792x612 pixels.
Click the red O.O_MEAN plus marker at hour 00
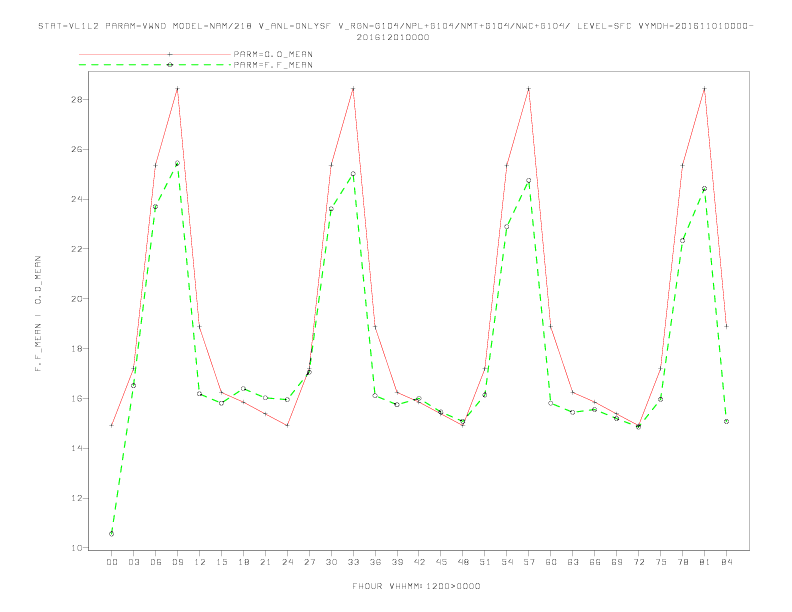[112, 425]
